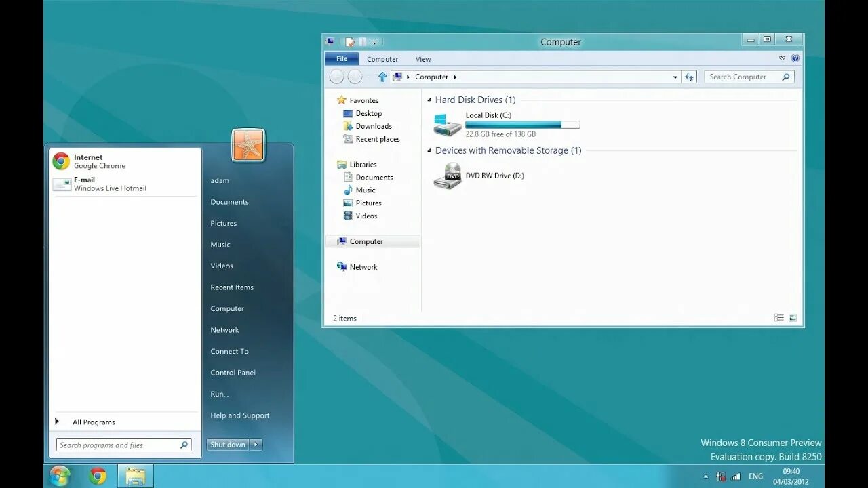Open Computer from Start menu

click(x=227, y=309)
